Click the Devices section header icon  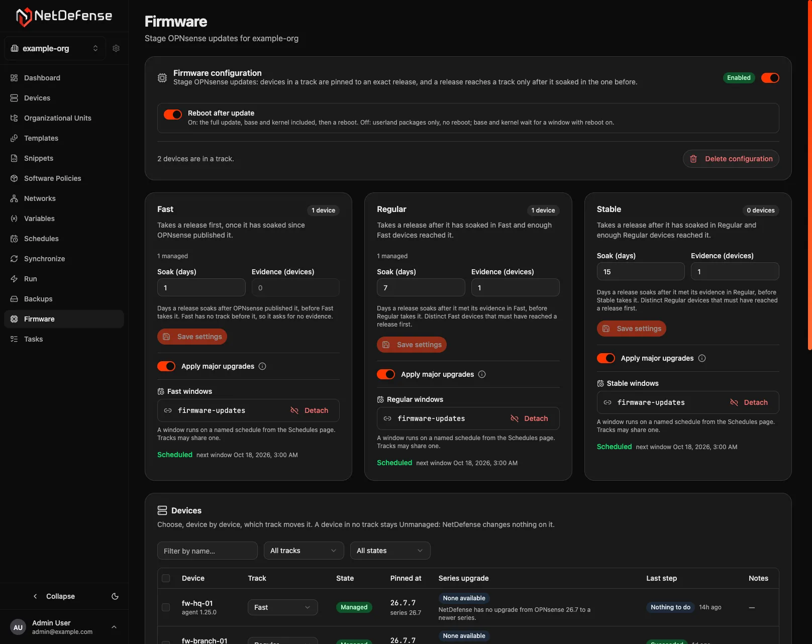pyautogui.click(x=162, y=510)
